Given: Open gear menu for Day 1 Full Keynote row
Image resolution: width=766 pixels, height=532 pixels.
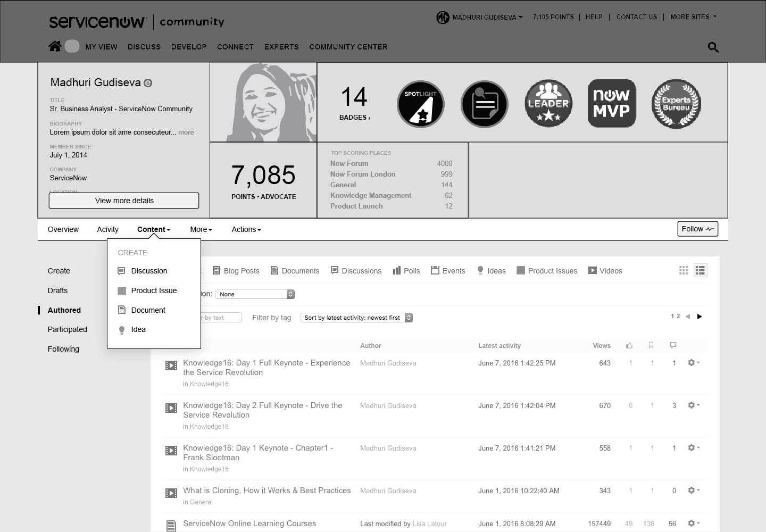Looking at the screenshot, I should tap(694, 362).
